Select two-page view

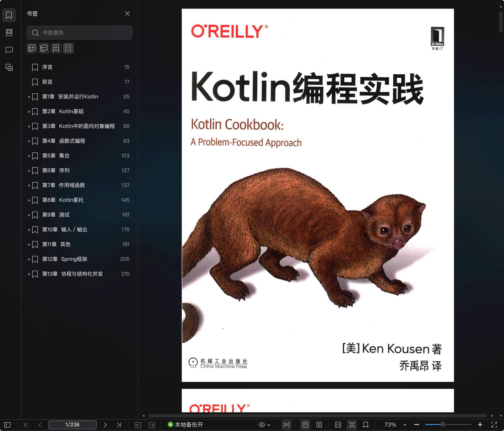coord(319,425)
